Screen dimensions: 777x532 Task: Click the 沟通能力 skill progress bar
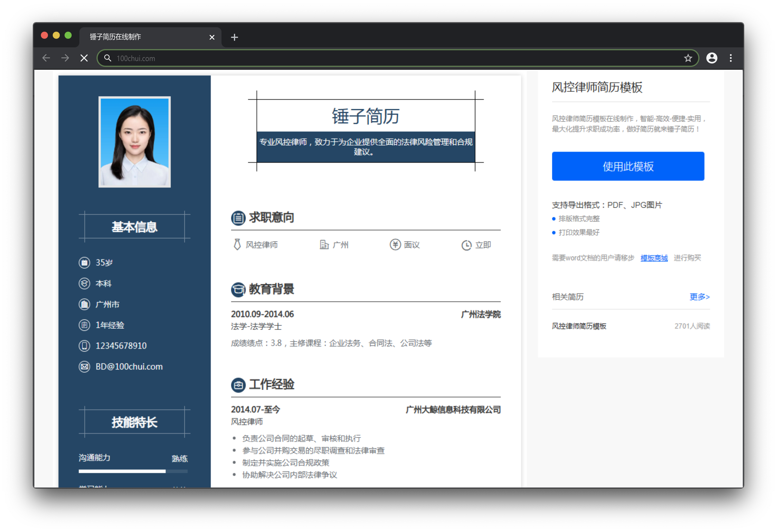coord(133,471)
